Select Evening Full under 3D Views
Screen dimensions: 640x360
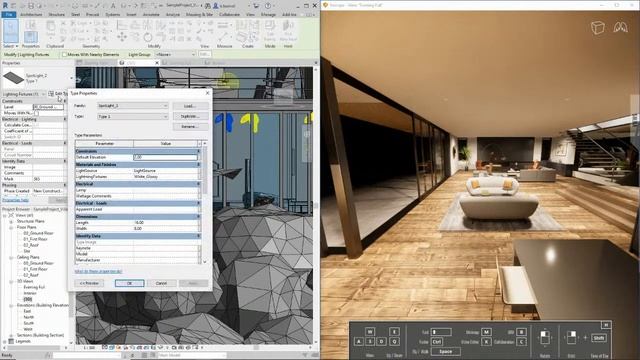click(34, 287)
